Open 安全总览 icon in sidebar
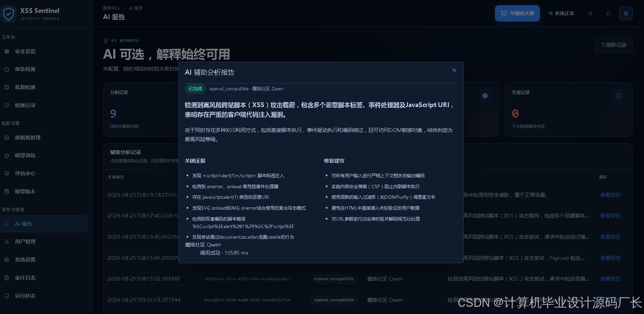644x314 pixels. tap(7, 51)
